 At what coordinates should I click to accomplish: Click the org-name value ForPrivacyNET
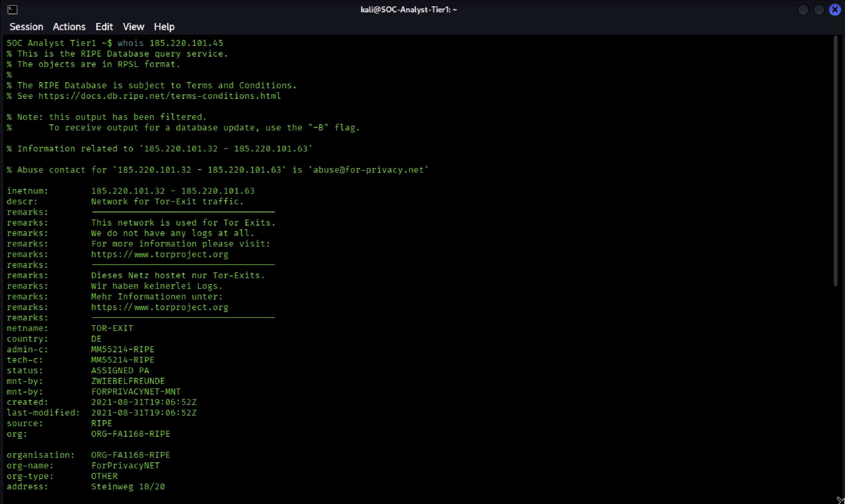click(x=125, y=465)
